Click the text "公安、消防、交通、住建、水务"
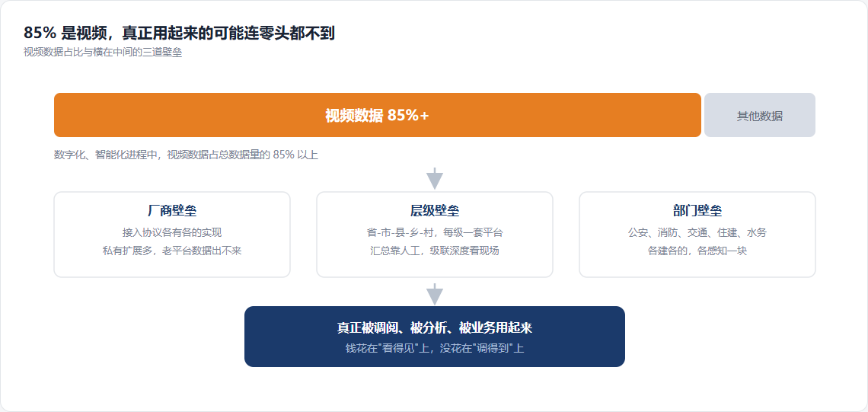The height and width of the screenshot is (412, 868). [x=697, y=232]
